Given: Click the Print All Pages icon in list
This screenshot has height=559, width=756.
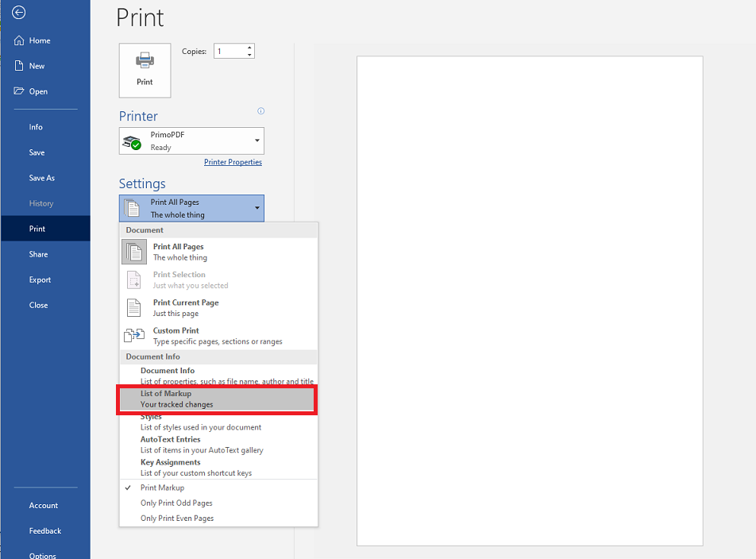Looking at the screenshot, I should pos(134,252).
